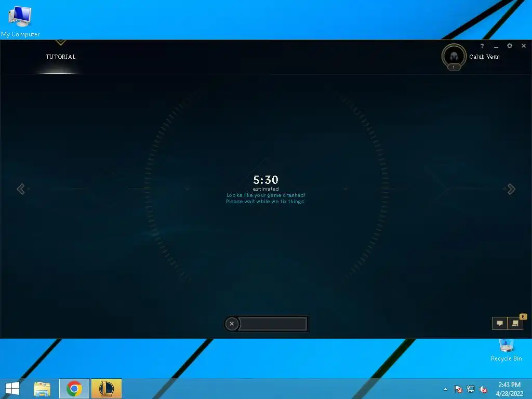Viewport: 532px width, 399px height.
Task: Cancel queue with the round X button
Action: (x=232, y=324)
